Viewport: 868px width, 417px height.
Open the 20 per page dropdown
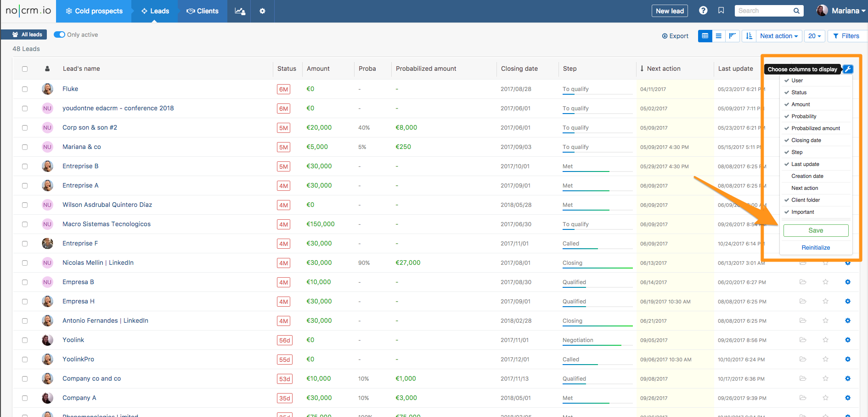click(x=814, y=36)
